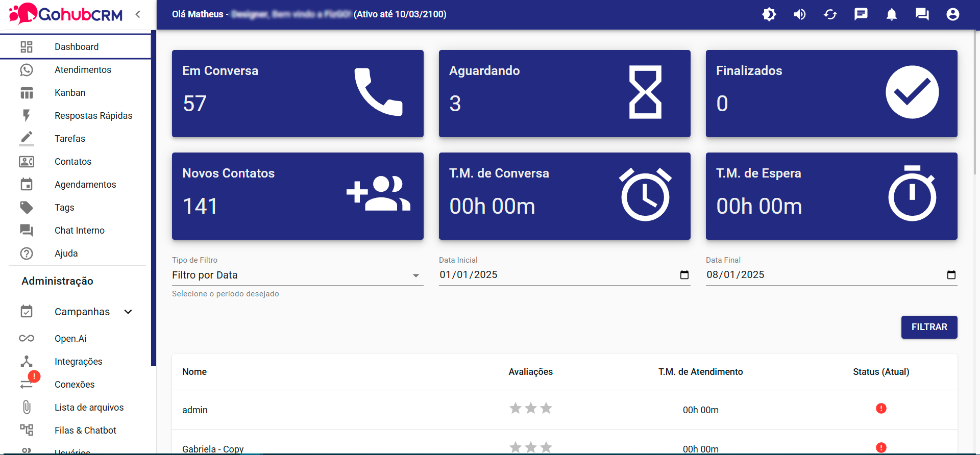
Task: Click the refresh sync arrows icon
Action: click(x=830, y=14)
